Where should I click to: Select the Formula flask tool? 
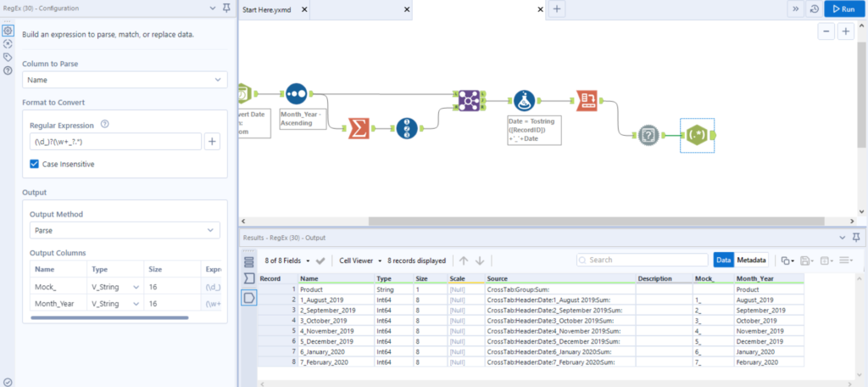[524, 101]
